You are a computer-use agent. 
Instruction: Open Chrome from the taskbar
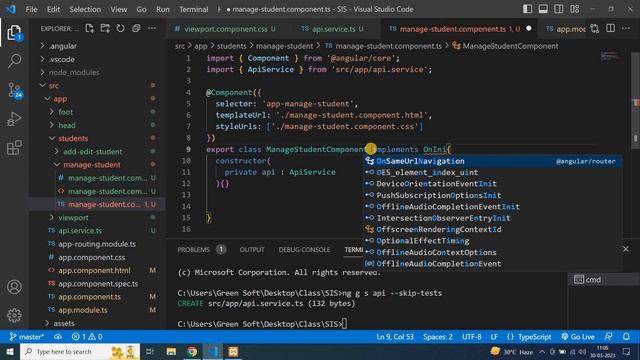192,351
